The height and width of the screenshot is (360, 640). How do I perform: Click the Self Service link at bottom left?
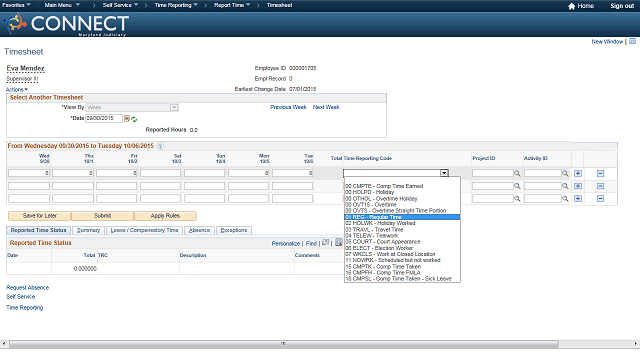[x=20, y=297]
